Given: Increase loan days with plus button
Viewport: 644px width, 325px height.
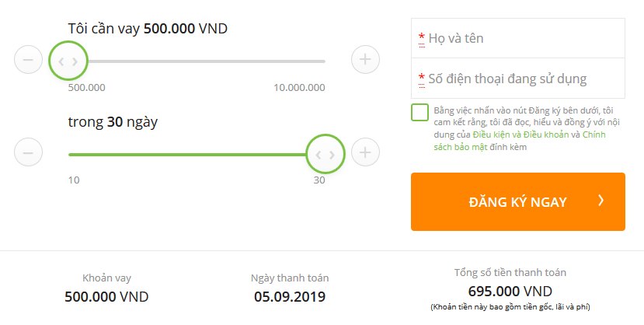Looking at the screenshot, I should coord(365,152).
